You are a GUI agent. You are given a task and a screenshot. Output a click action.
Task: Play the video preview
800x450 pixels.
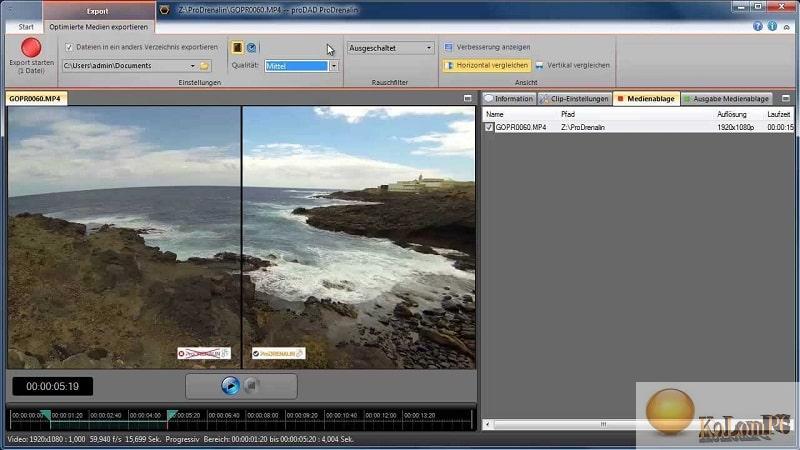[230, 386]
